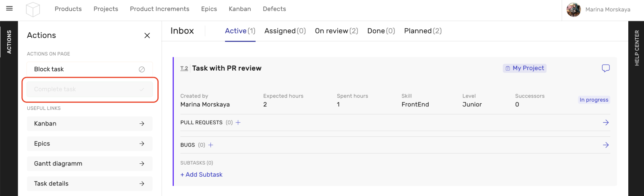
Task: Add a bug with plus icon
Action: (211, 145)
